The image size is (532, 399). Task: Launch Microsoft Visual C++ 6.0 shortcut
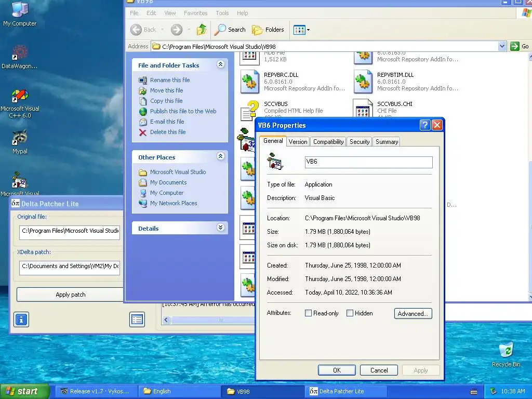[x=20, y=103]
